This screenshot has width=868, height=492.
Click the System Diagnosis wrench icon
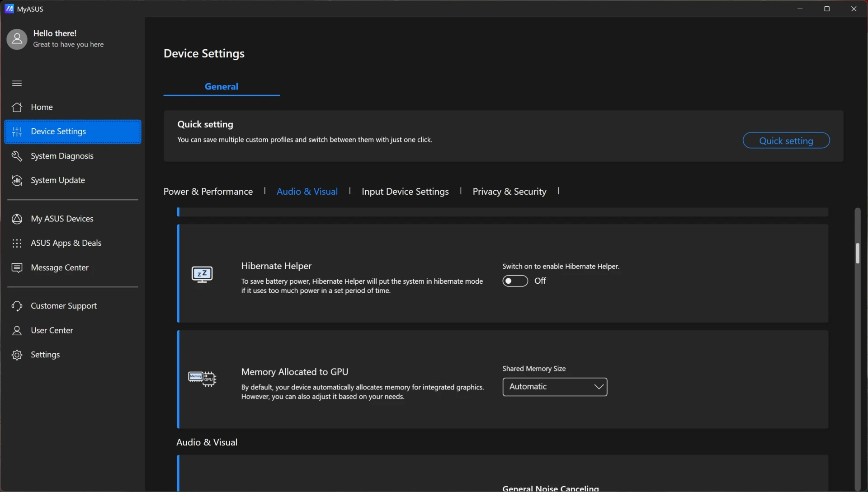[x=17, y=156]
